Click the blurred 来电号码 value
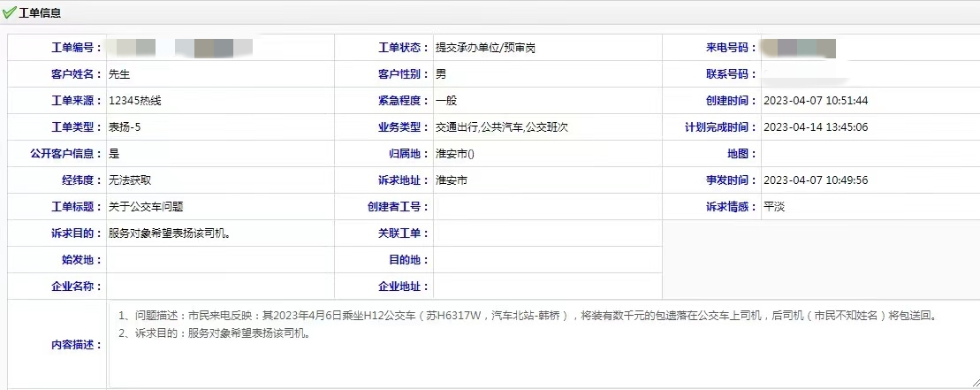 799,48
